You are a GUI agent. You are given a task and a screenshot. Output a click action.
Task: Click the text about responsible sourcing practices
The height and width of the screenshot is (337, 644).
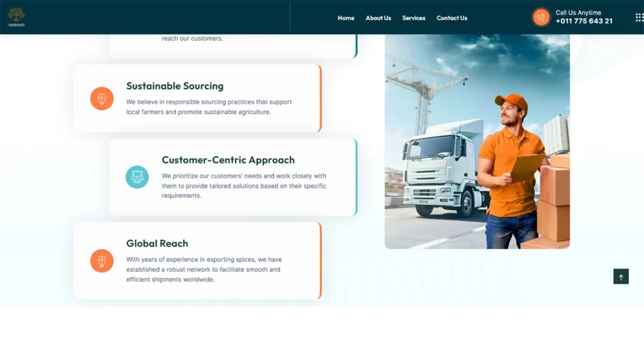[209, 107]
